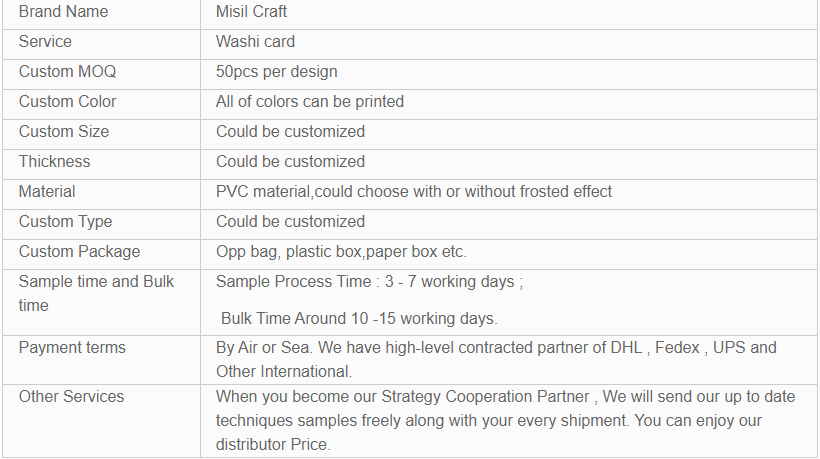Click the Custom MOQ label
The image size is (820, 459).
pyautogui.click(x=67, y=71)
